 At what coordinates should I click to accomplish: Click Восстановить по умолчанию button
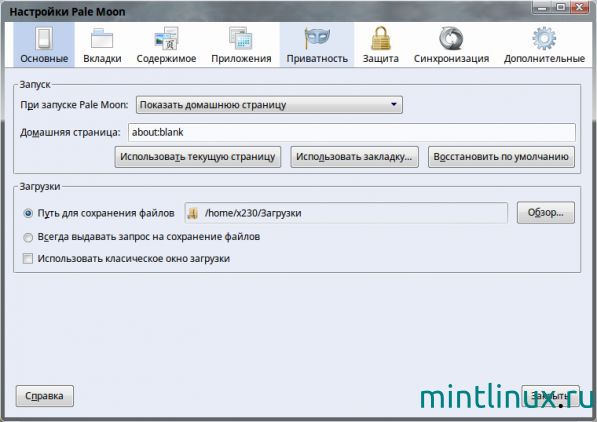pos(501,157)
